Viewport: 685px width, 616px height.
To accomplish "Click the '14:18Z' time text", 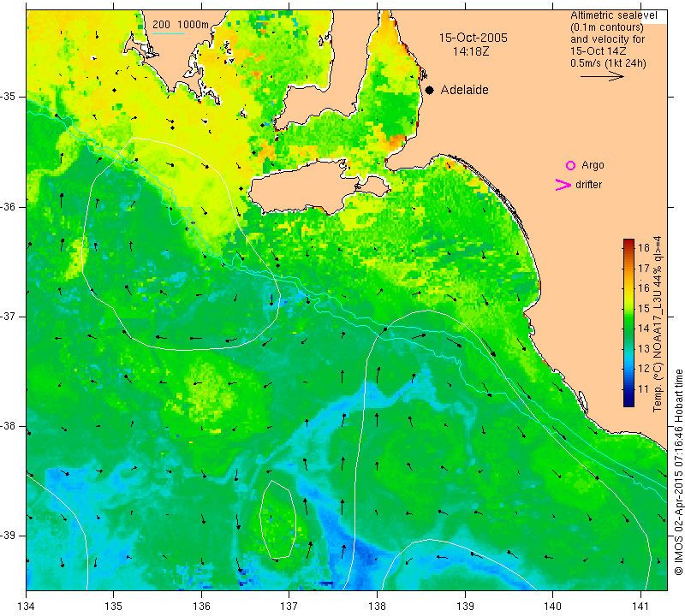I will pyautogui.click(x=470, y=51).
